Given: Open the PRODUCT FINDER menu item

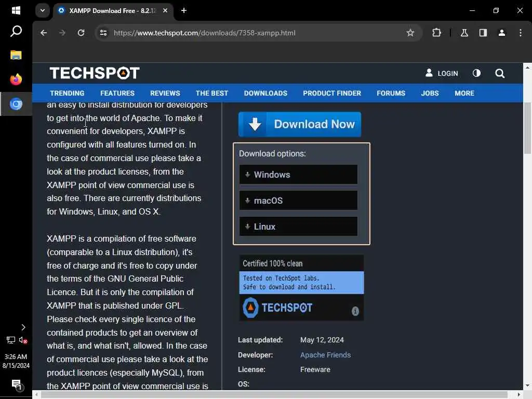Looking at the screenshot, I should coord(332,94).
